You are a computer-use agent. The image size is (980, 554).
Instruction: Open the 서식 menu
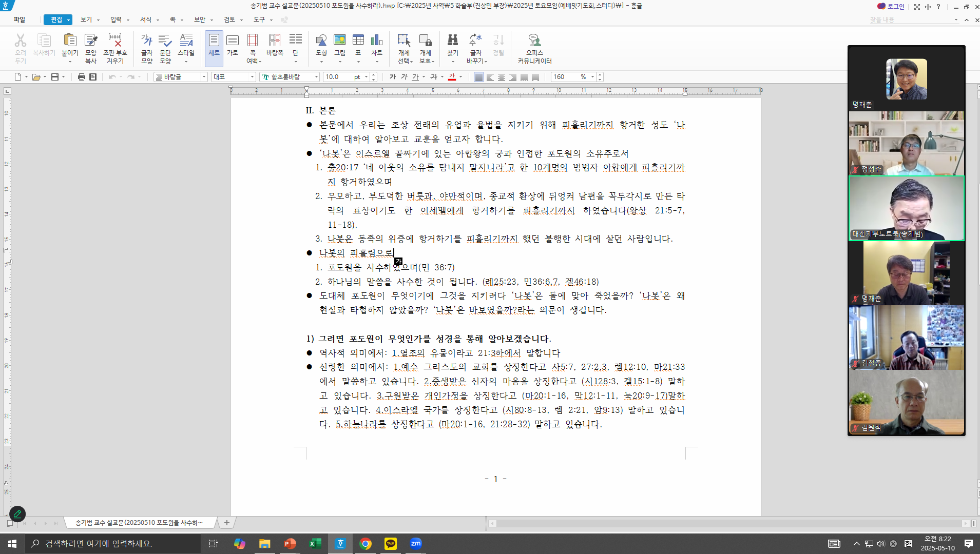146,19
